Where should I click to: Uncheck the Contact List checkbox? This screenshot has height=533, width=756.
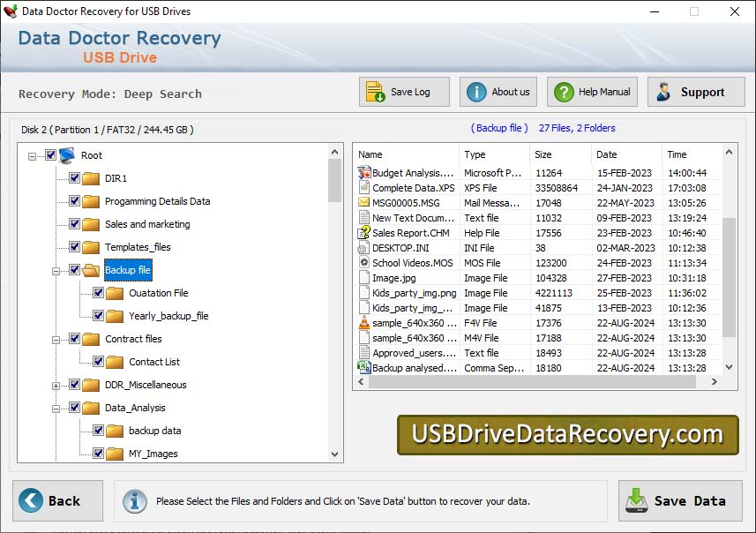pos(99,361)
